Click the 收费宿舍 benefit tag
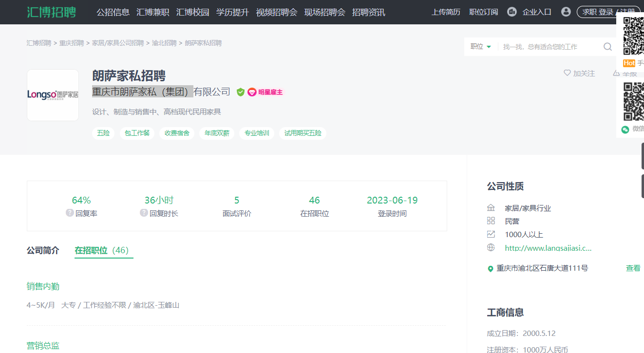The width and height of the screenshot is (644, 353). click(x=177, y=133)
